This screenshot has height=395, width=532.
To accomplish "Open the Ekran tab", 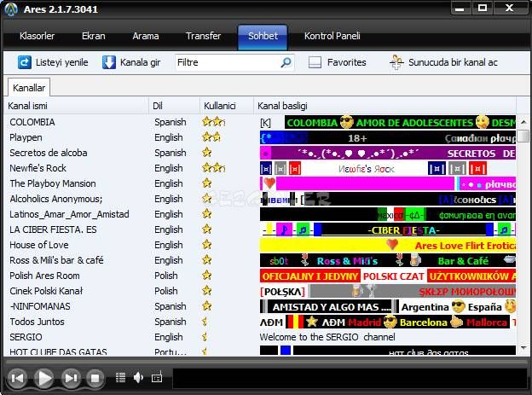I will [x=93, y=36].
